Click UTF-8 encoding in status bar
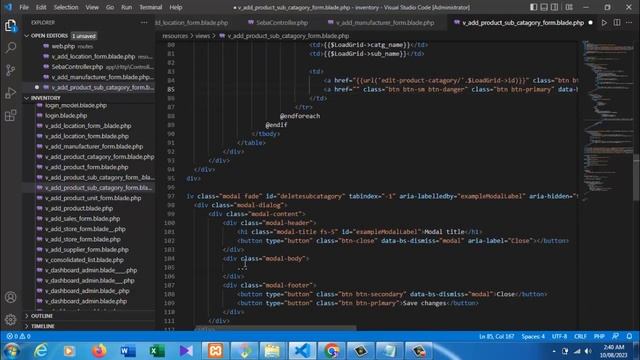The width and height of the screenshot is (640, 360). pyautogui.click(x=560, y=336)
